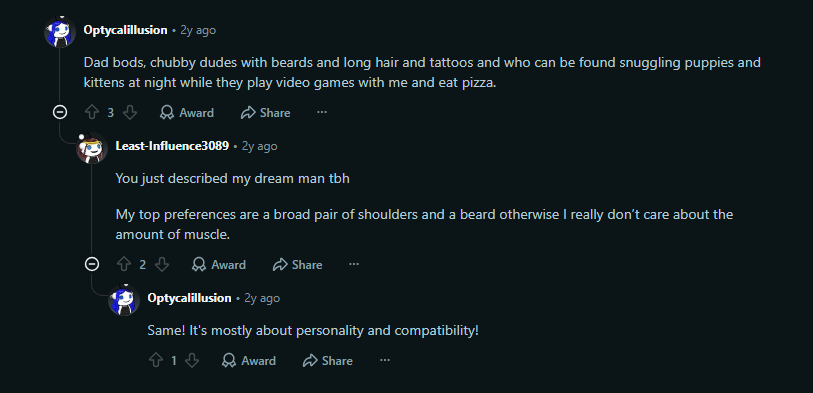The height and width of the screenshot is (393, 813).
Task: Upvote Optycalillusion's top comment about dad bods
Action: point(92,113)
